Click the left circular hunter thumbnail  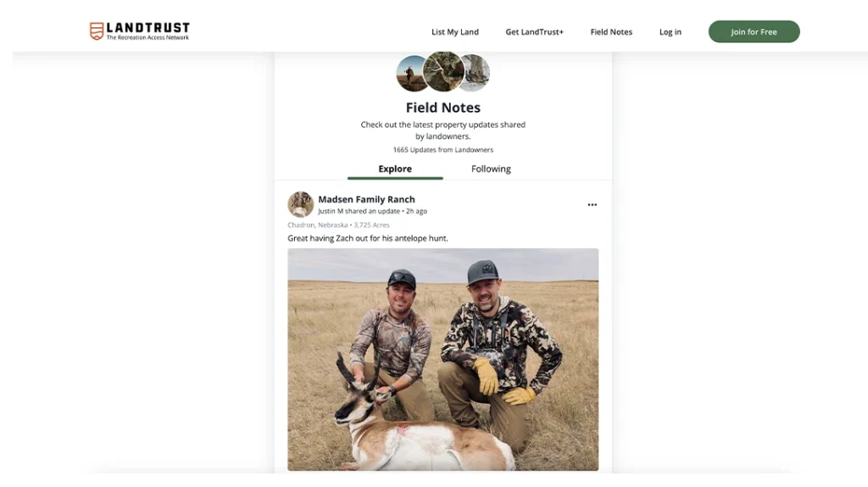[x=411, y=75]
